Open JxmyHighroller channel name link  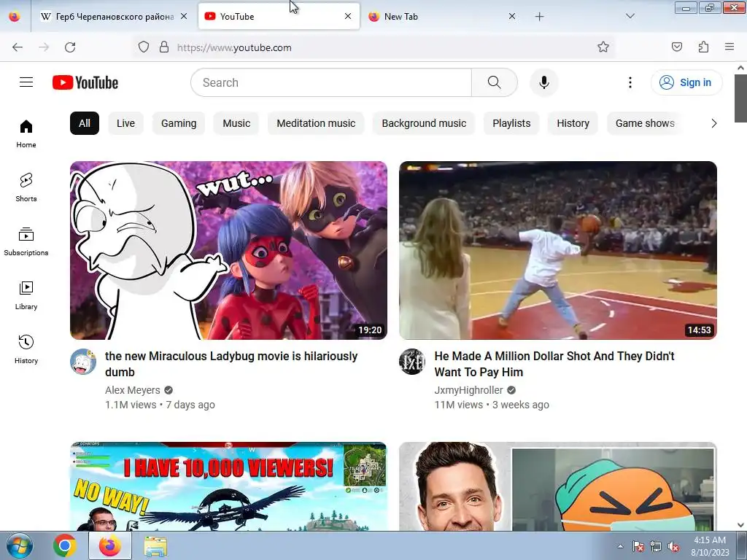pyautogui.click(x=468, y=390)
